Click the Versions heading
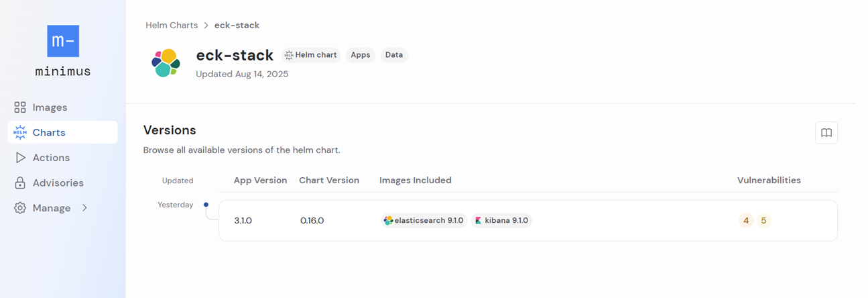Image resolution: width=868 pixels, height=298 pixels. click(x=170, y=130)
